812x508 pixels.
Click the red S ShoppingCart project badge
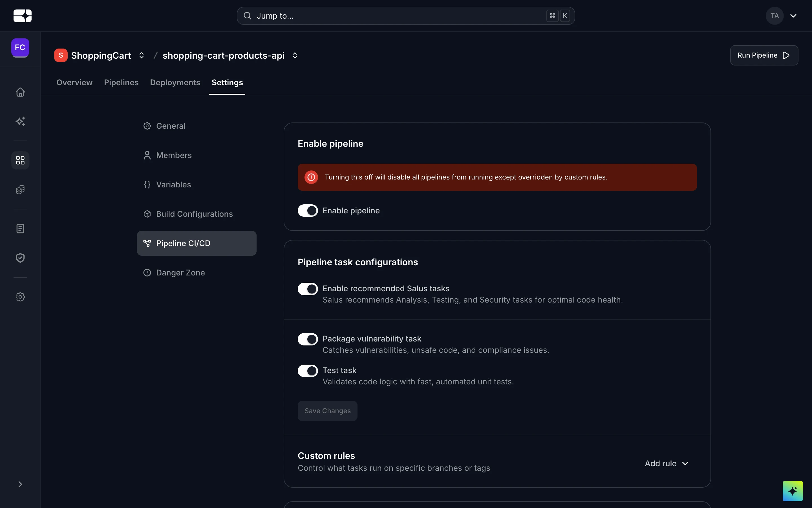coord(61,55)
